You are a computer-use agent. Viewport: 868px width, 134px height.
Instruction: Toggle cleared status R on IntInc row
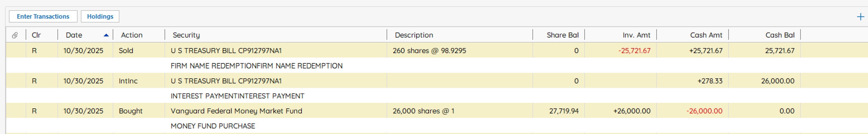point(34,81)
